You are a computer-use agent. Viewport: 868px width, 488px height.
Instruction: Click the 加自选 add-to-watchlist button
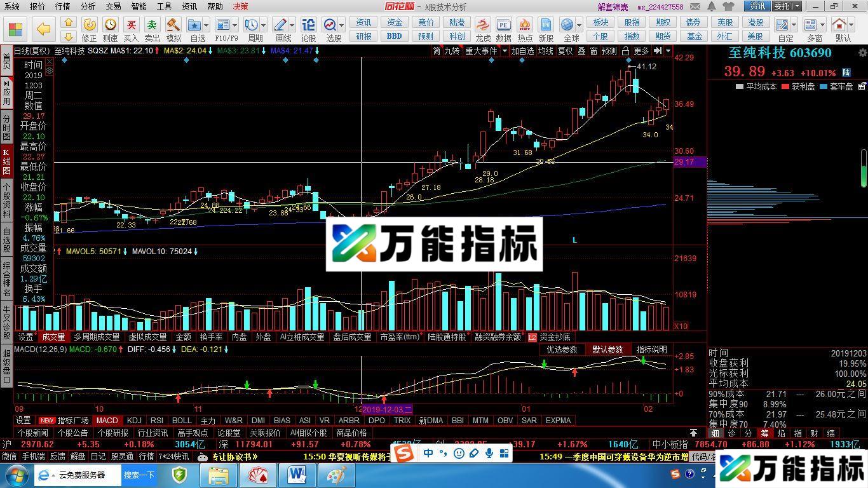click(523, 51)
